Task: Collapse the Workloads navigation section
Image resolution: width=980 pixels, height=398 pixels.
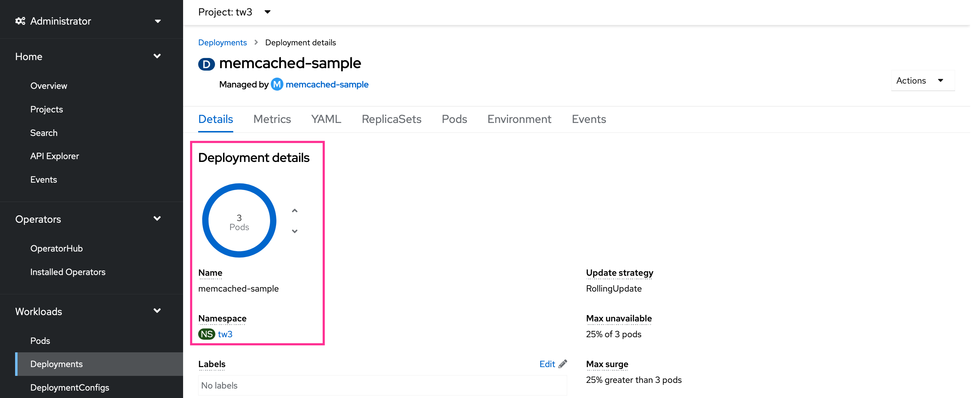Action: tap(157, 311)
